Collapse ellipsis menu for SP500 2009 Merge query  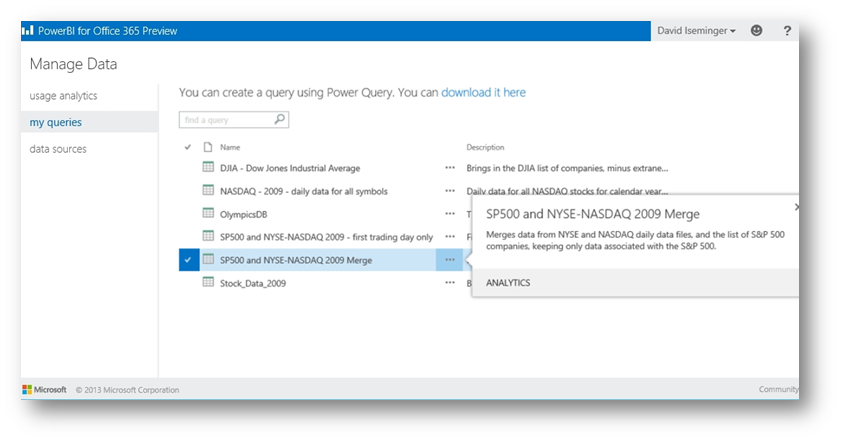(450, 260)
